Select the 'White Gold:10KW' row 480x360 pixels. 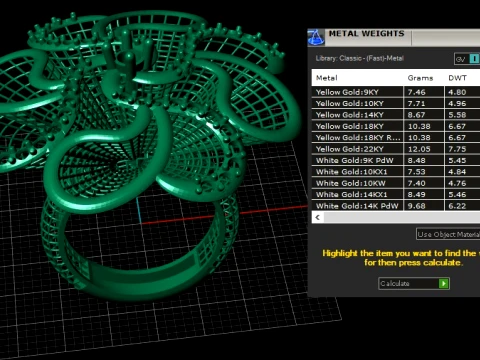(396, 183)
